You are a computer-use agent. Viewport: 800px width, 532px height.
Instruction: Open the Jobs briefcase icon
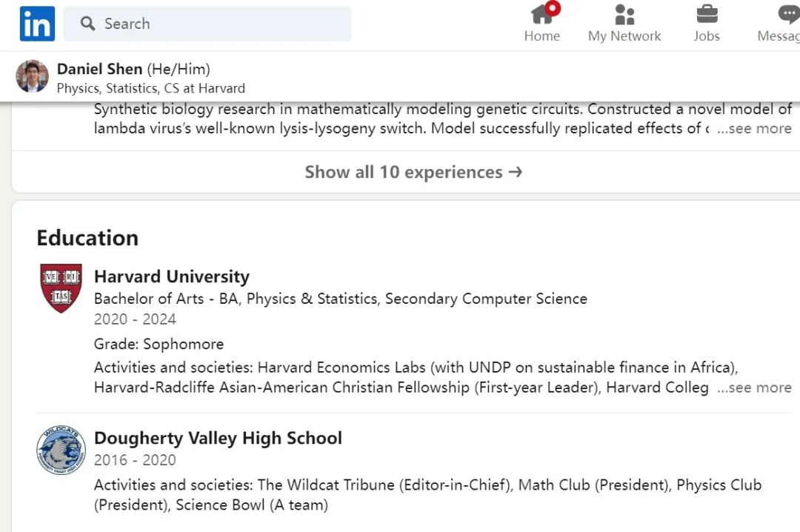707,15
